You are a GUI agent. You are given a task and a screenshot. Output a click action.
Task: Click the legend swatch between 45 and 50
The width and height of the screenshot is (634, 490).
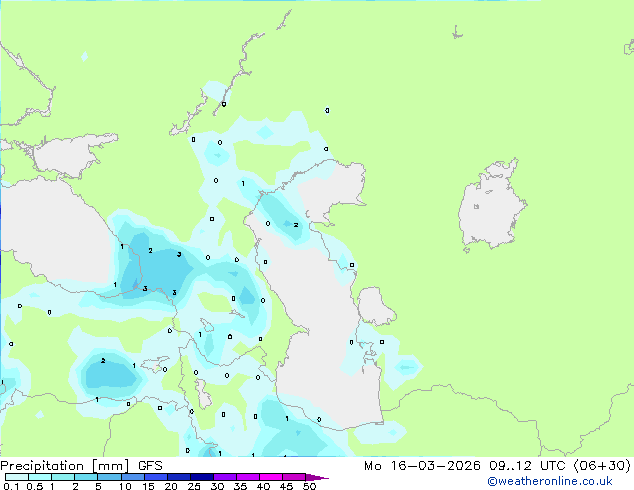point(294,477)
